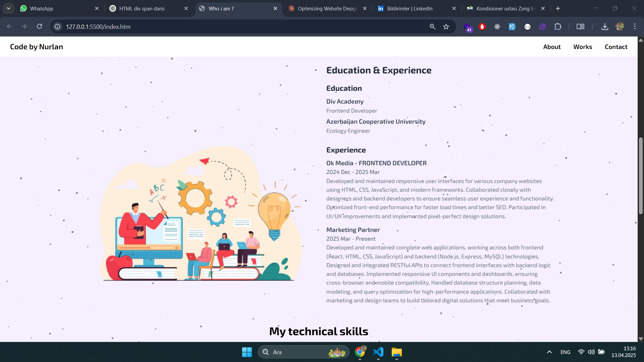
Task: Open the Chrome three-dot menu
Action: click(x=634, y=26)
